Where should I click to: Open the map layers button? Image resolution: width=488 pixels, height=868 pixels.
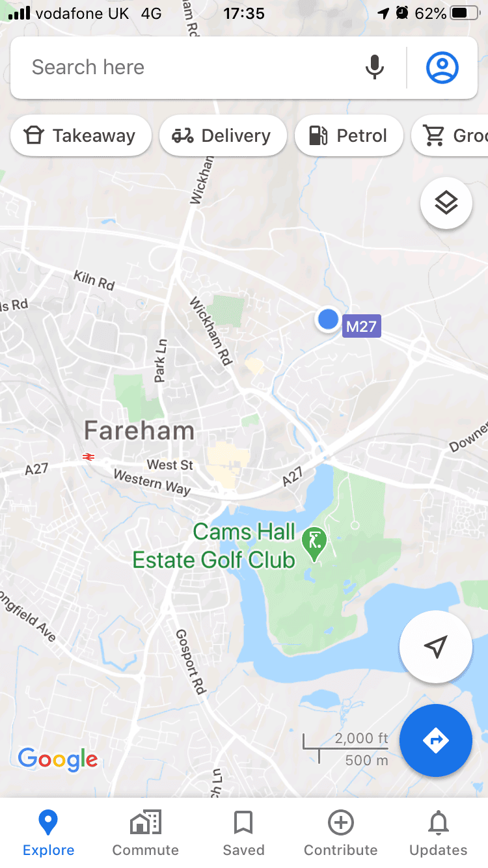coord(446,204)
